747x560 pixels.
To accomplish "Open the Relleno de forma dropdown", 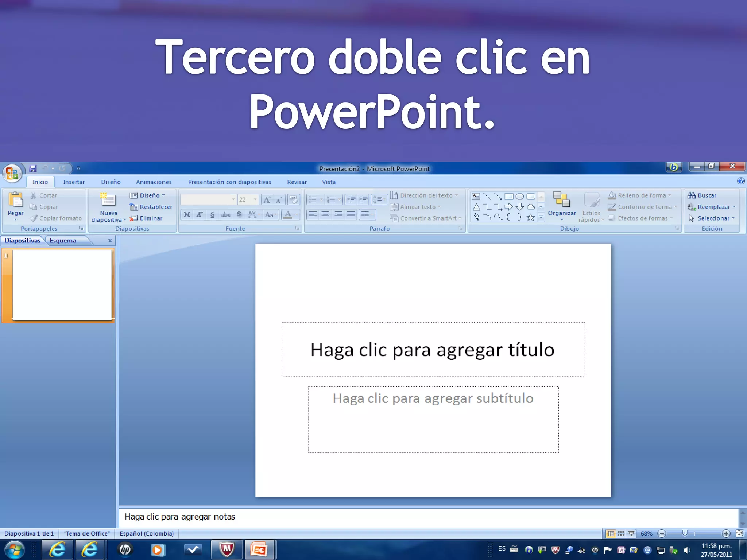I will tap(639, 195).
